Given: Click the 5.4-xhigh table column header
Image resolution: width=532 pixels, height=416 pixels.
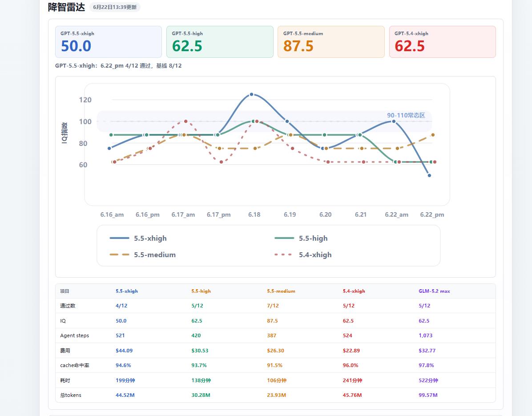Looking at the screenshot, I should point(354,291).
